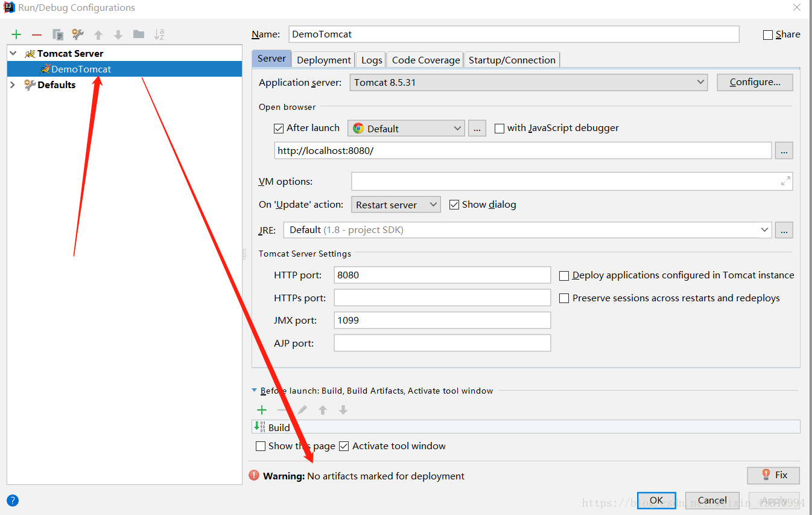The image size is (812, 515).
Task: Click the HTTPs port field
Action: tap(442, 298)
